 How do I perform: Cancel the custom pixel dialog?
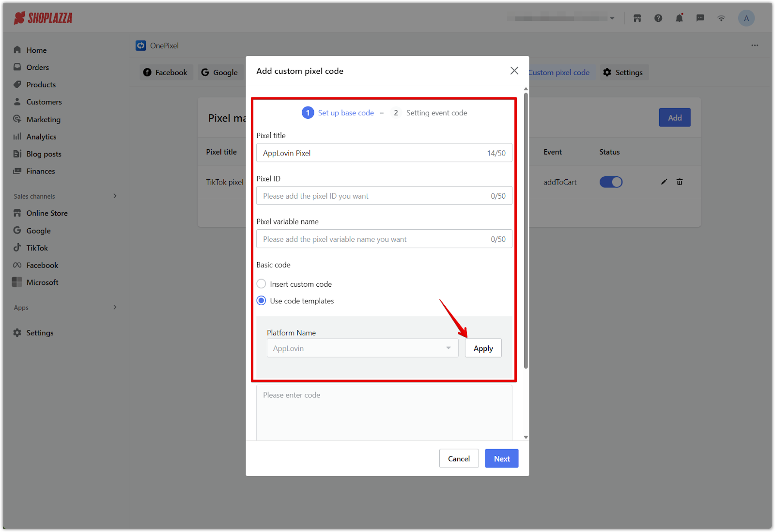(459, 458)
